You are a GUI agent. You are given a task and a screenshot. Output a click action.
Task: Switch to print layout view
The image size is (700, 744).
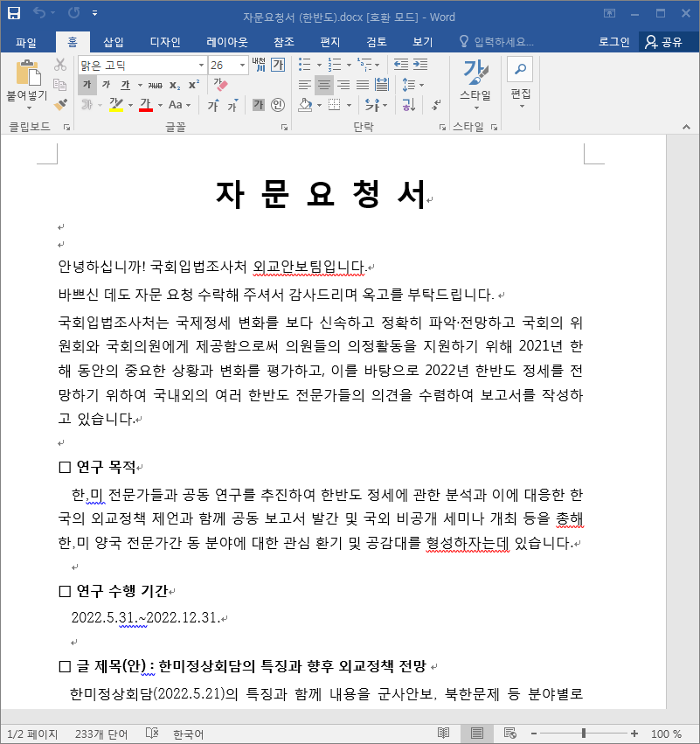(x=477, y=734)
